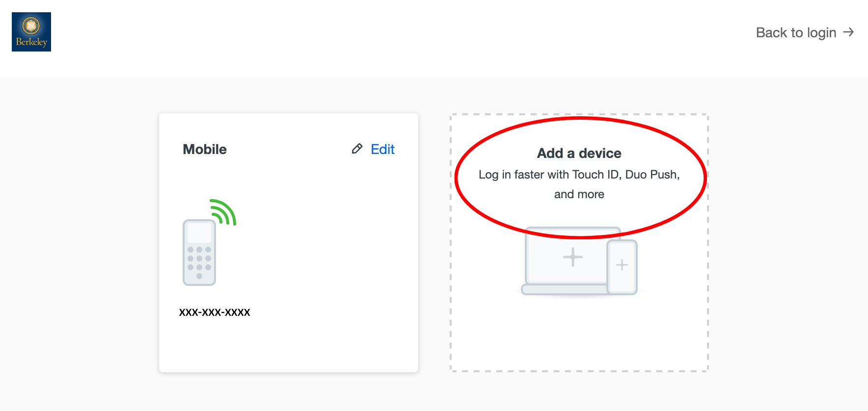Select the Mobile card heading
Screen dimensions: 868x411
coord(205,150)
